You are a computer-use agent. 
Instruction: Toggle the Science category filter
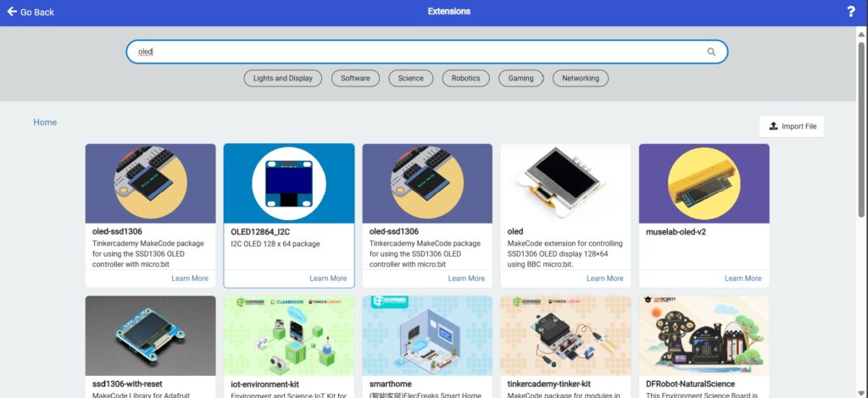(x=411, y=78)
